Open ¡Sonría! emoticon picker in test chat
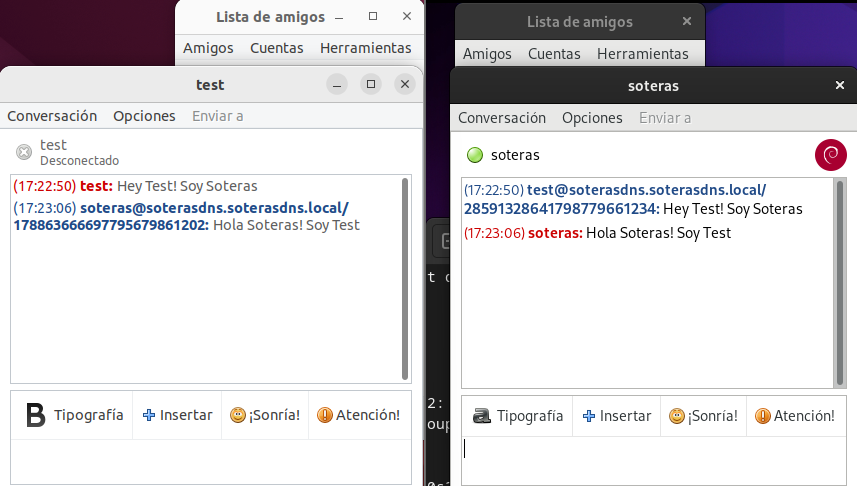This screenshot has width=857, height=486. [265, 415]
